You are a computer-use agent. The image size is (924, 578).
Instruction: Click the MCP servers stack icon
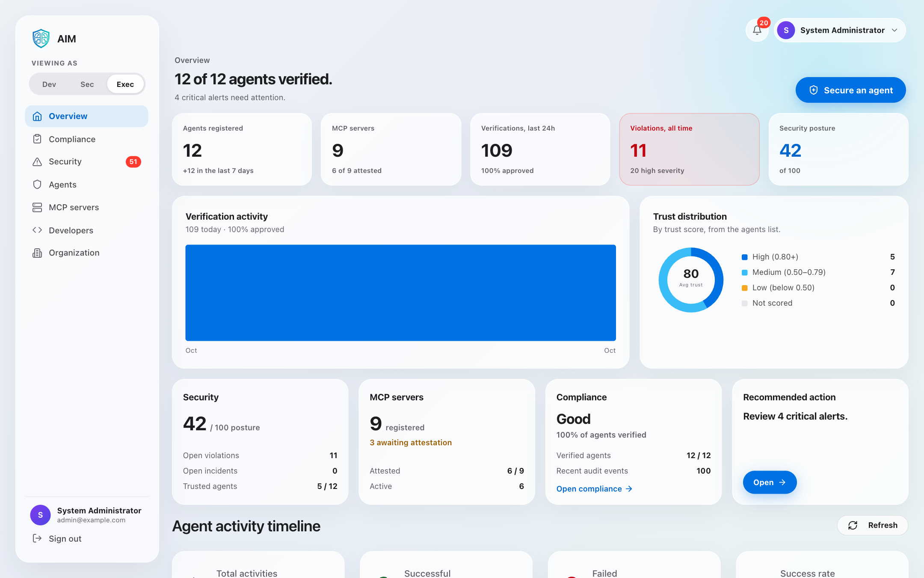[37, 207]
